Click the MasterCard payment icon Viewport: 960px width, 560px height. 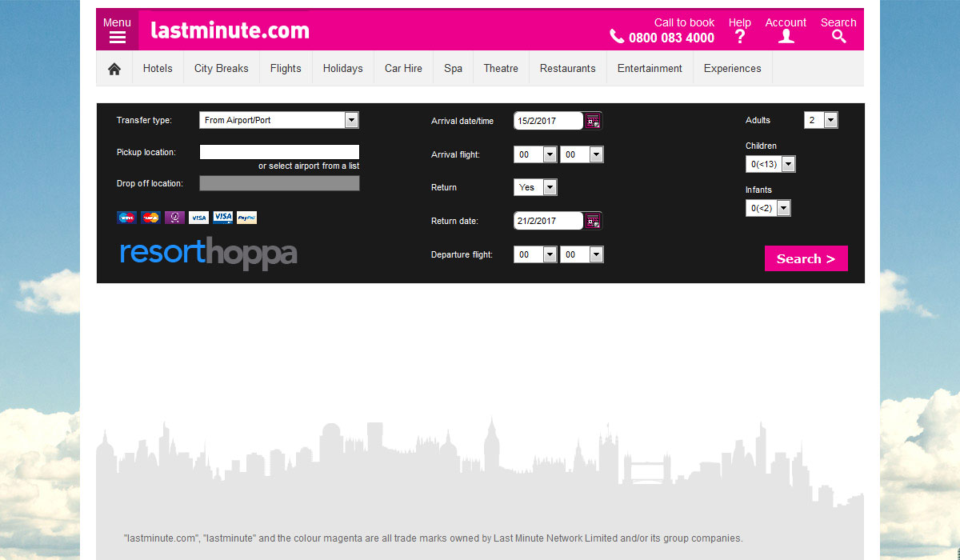(x=150, y=218)
